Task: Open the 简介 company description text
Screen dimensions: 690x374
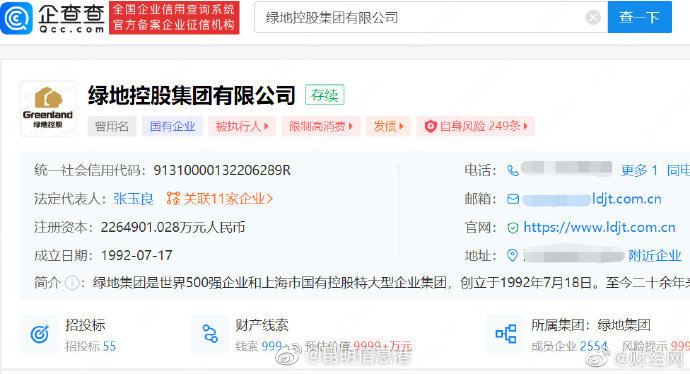Action: pos(392,283)
